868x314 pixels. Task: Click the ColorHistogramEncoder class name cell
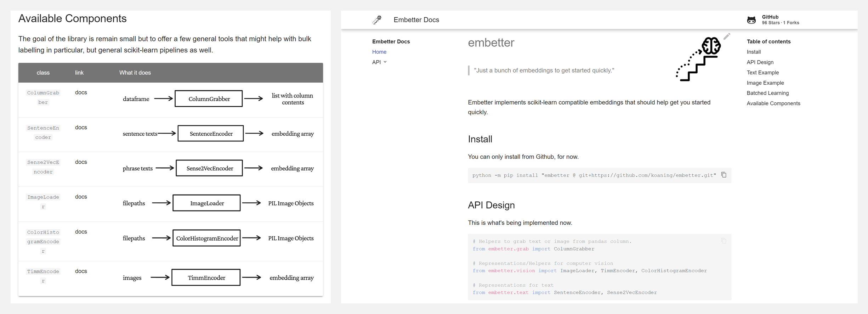point(43,241)
